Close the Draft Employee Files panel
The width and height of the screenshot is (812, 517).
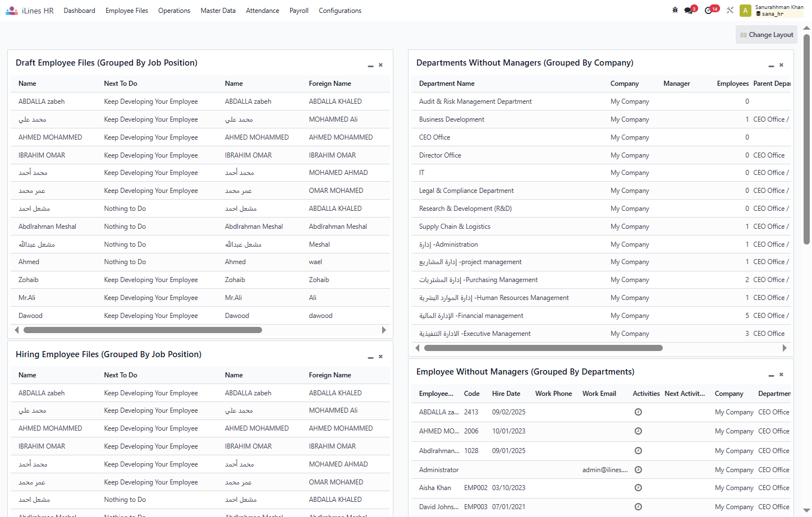pyautogui.click(x=380, y=65)
